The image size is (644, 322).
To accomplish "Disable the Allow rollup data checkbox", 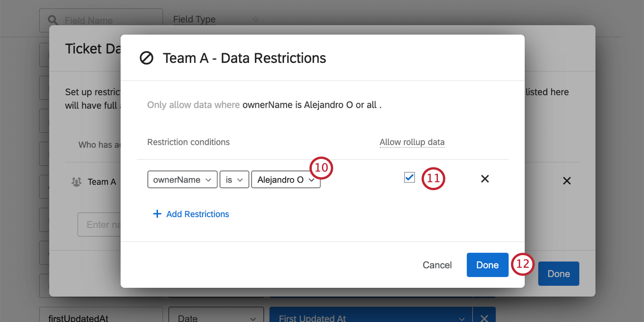I will pyautogui.click(x=409, y=177).
